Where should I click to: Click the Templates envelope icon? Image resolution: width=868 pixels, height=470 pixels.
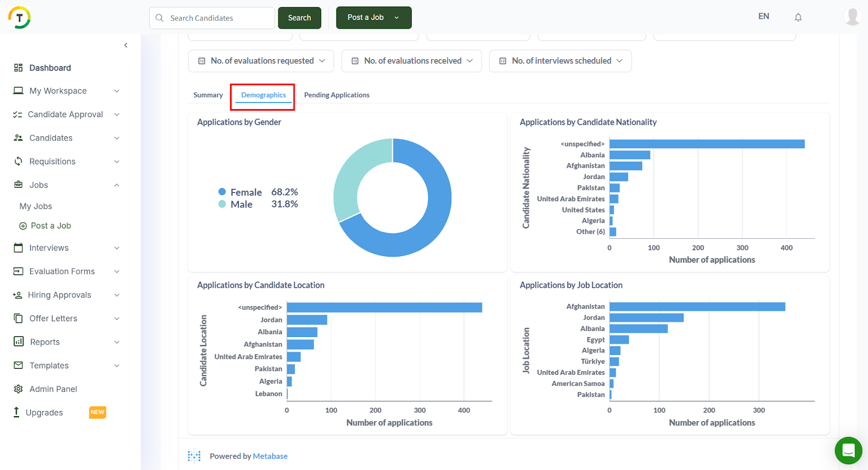tap(18, 365)
